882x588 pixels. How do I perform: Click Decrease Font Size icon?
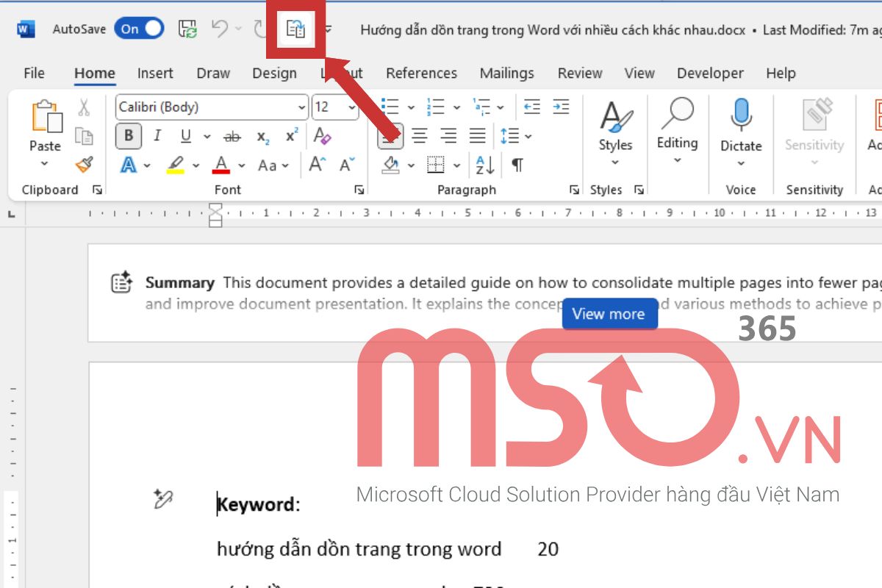[347, 165]
